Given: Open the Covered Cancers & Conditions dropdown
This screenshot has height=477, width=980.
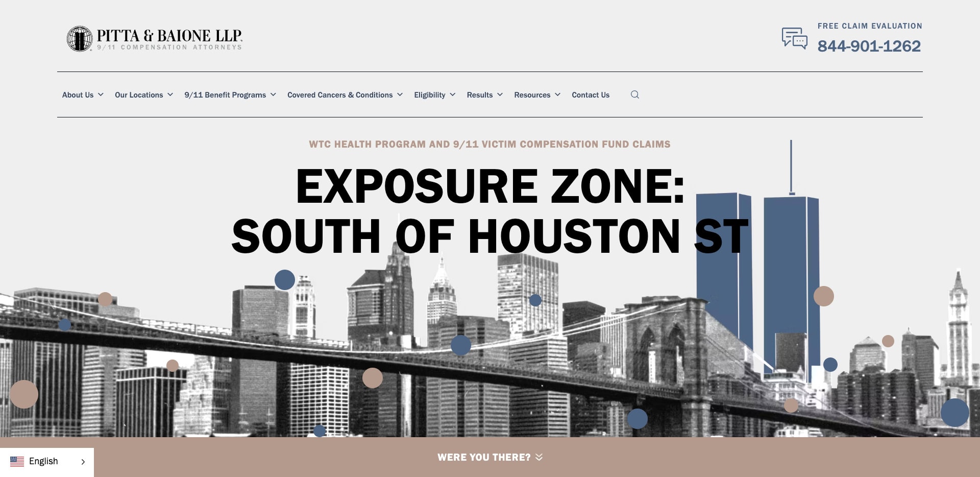Looking at the screenshot, I should [340, 95].
